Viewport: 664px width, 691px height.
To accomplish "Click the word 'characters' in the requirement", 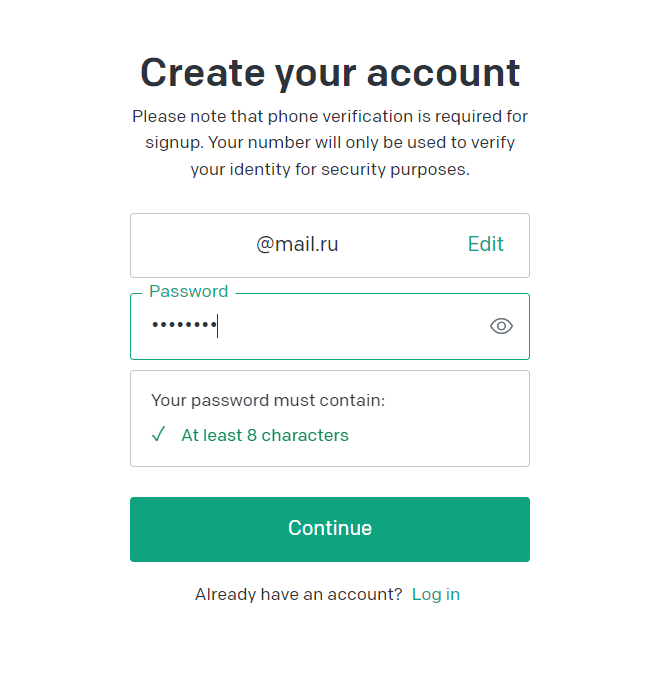I will (x=305, y=435).
